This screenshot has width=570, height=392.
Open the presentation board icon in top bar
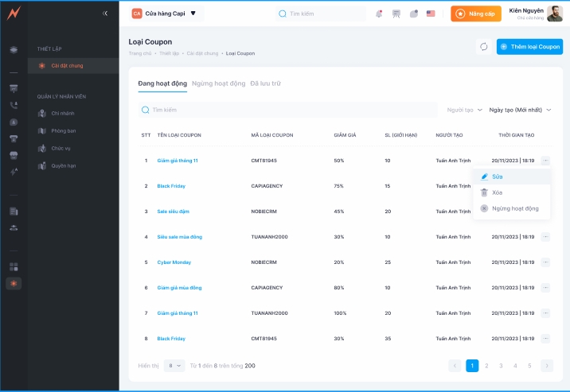(396, 14)
